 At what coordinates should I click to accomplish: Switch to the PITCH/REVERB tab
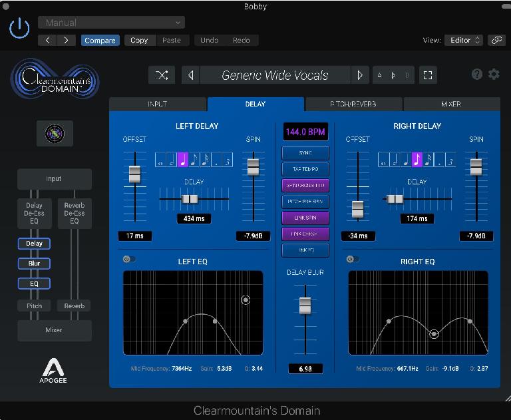353,104
